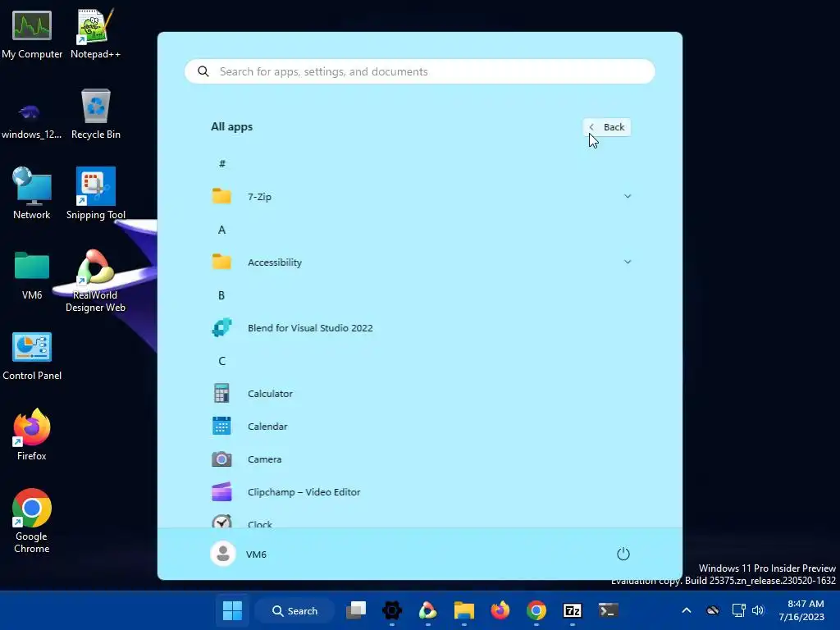Click the power button in Start menu

tap(623, 554)
